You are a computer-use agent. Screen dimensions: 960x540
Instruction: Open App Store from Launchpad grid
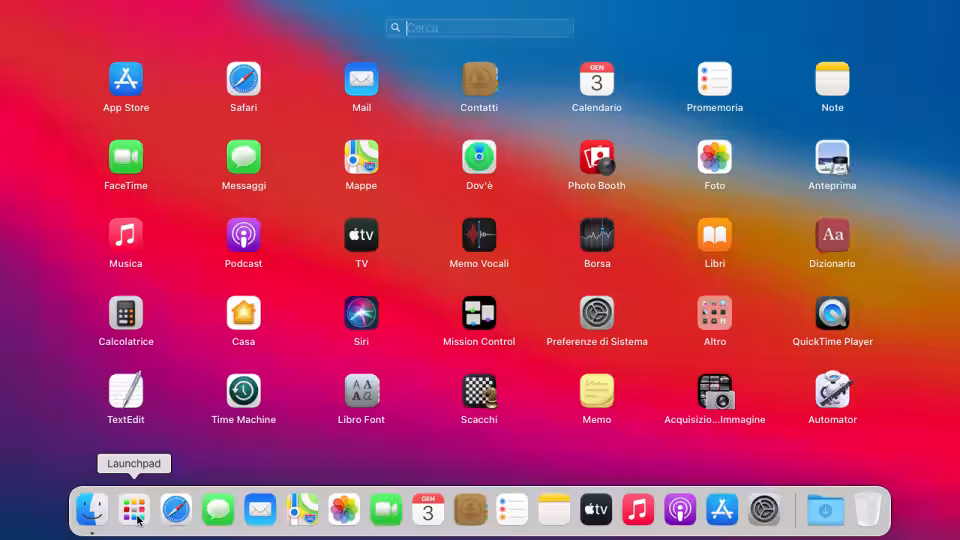click(x=126, y=79)
